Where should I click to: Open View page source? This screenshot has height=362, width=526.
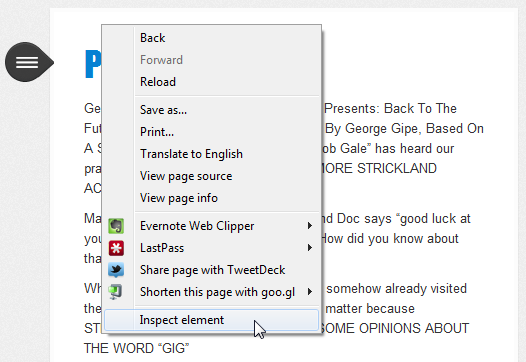click(211, 176)
